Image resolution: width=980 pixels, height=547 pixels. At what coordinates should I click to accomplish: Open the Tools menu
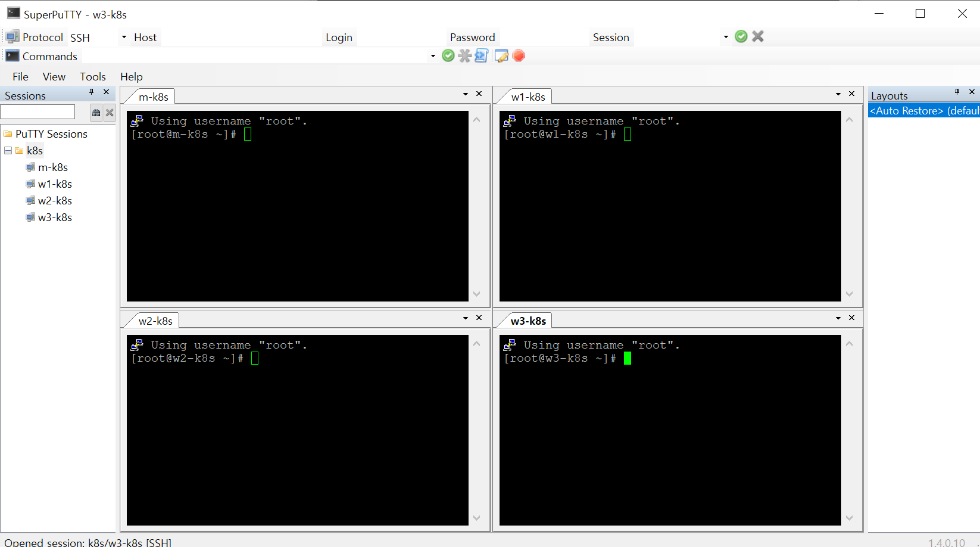[x=93, y=76]
